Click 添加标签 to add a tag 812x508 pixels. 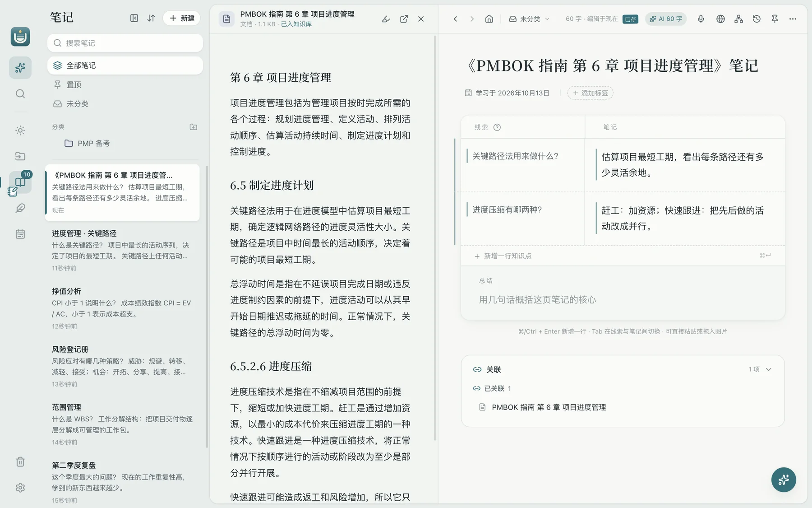click(590, 93)
